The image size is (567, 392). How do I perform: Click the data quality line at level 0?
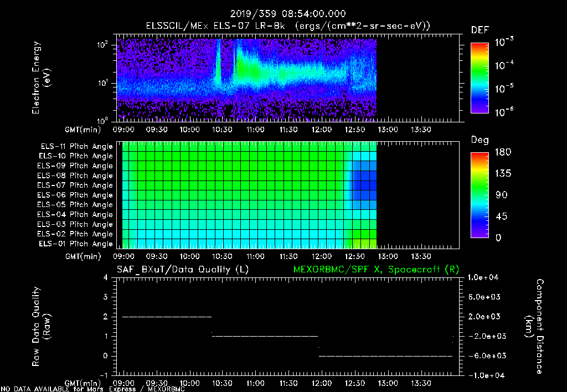[x=385, y=356]
